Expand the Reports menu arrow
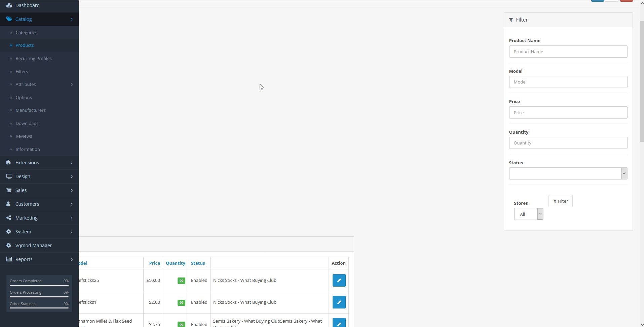644x327 pixels. tap(72, 259)
